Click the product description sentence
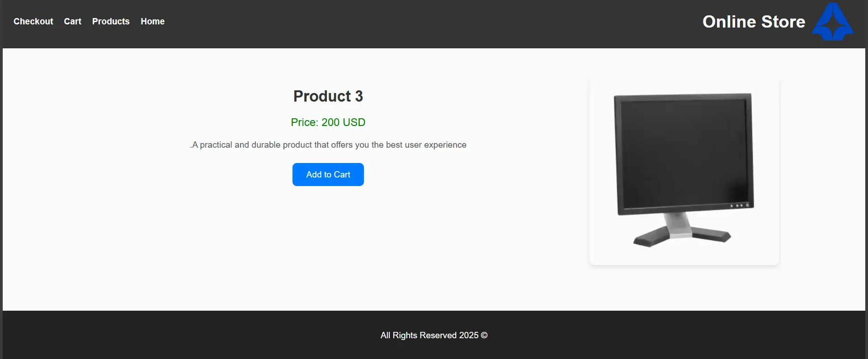Screen dimensions: 868x359 click(328, 145)
